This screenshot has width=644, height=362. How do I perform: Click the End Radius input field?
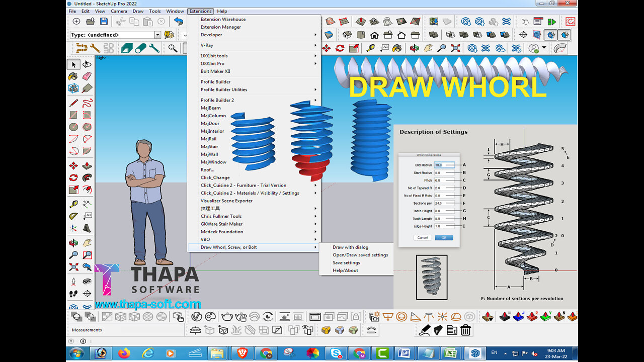coord(444,165)
